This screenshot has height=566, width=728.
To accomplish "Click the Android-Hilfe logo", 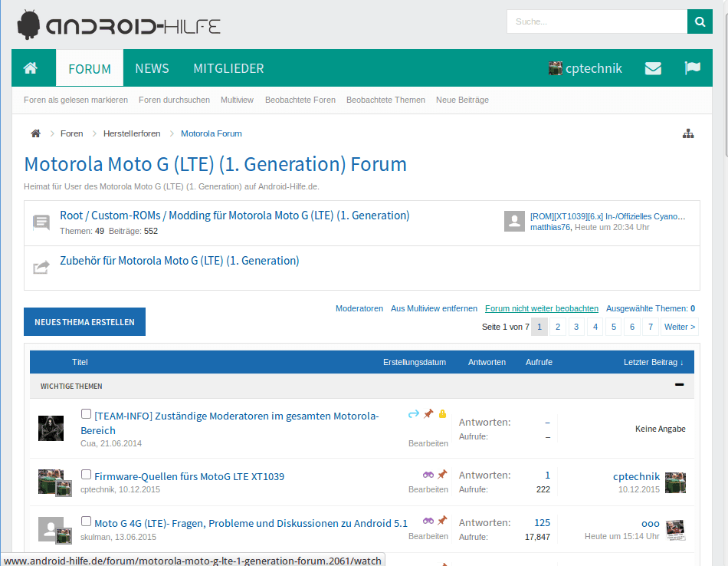I will point(119,25).
